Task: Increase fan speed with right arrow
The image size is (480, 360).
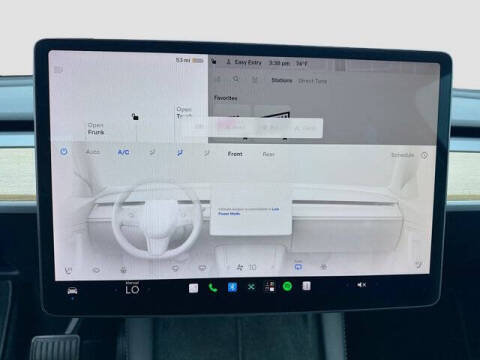Action: click(x=272, y=267)
